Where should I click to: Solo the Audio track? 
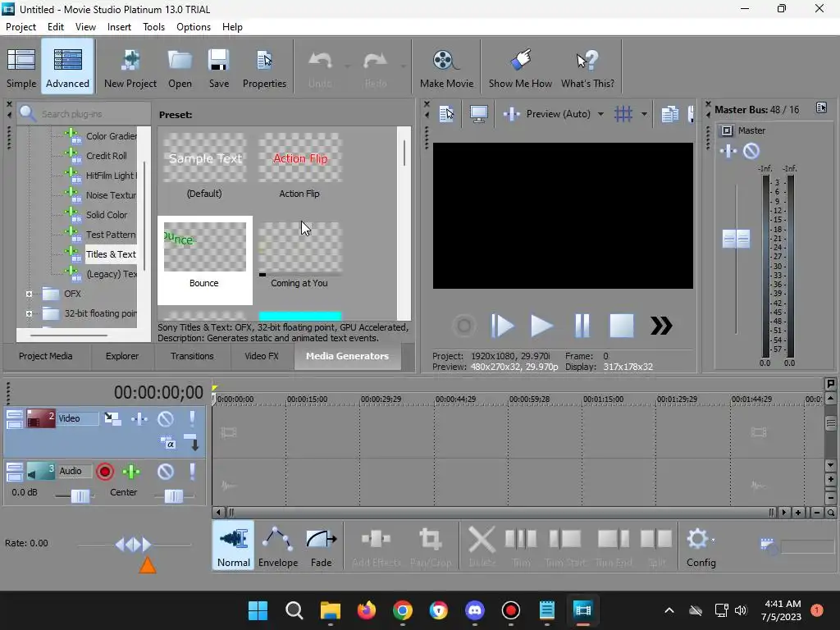click(x=192, y=472)
